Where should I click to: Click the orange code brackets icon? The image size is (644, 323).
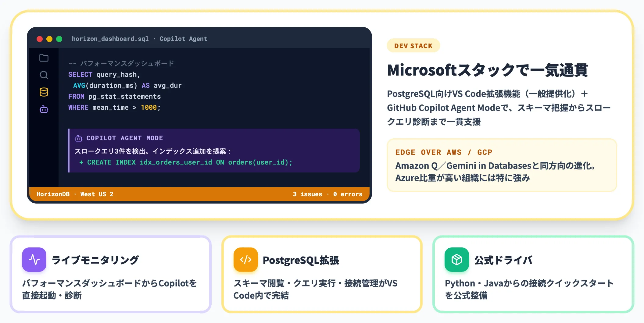coord(246,260)
